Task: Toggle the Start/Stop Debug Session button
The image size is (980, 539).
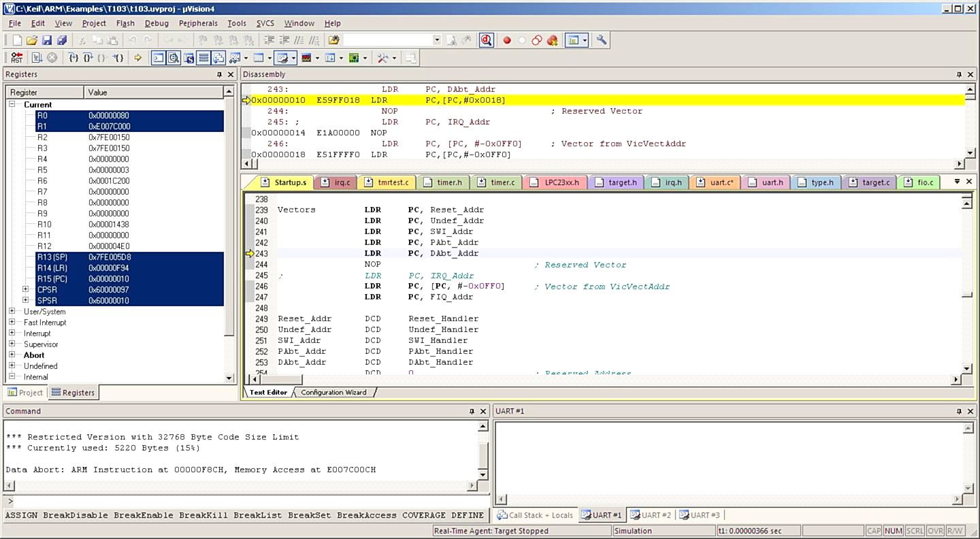Action: coord(486,40)
